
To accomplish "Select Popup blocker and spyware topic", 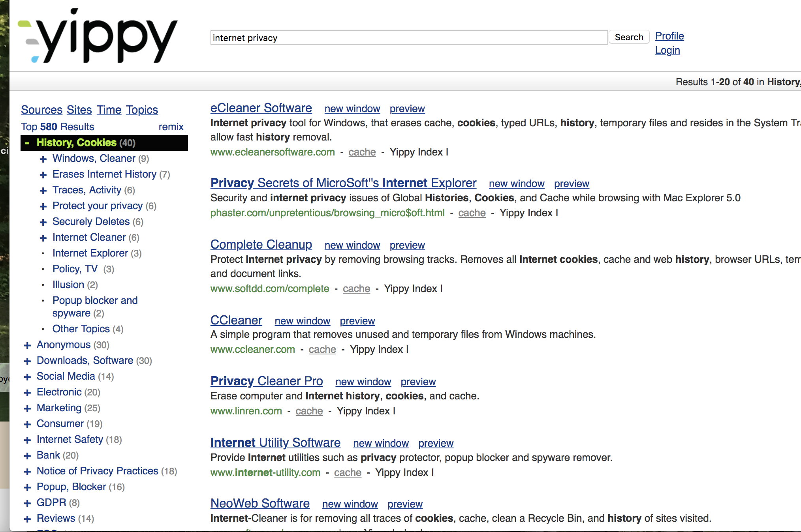I will coord(95,307).
